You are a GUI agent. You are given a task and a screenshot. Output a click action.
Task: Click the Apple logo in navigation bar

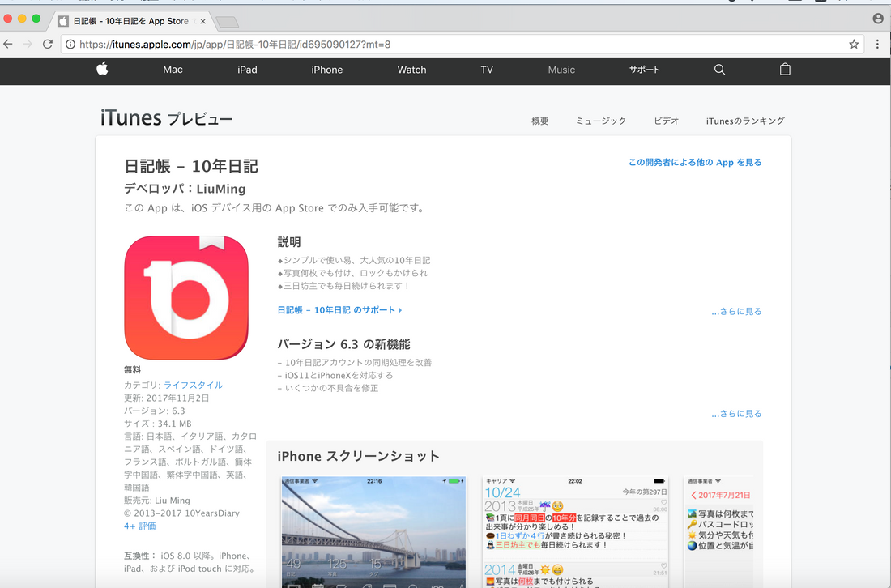click(102, 69)
